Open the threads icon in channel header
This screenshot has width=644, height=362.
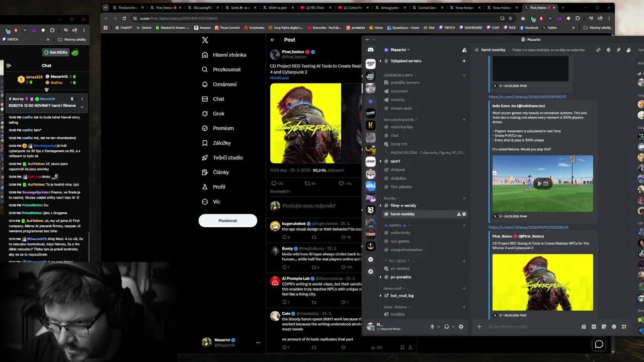(598, 50)
